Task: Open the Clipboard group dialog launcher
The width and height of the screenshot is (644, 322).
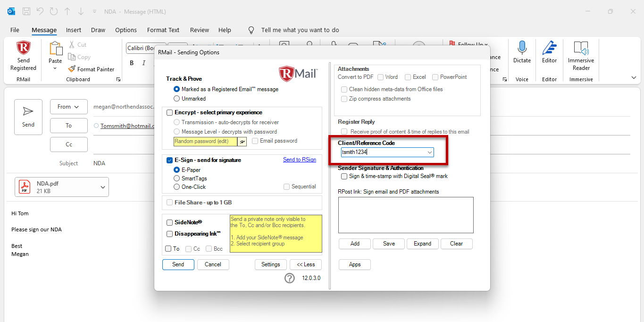Action: [118, 79]
